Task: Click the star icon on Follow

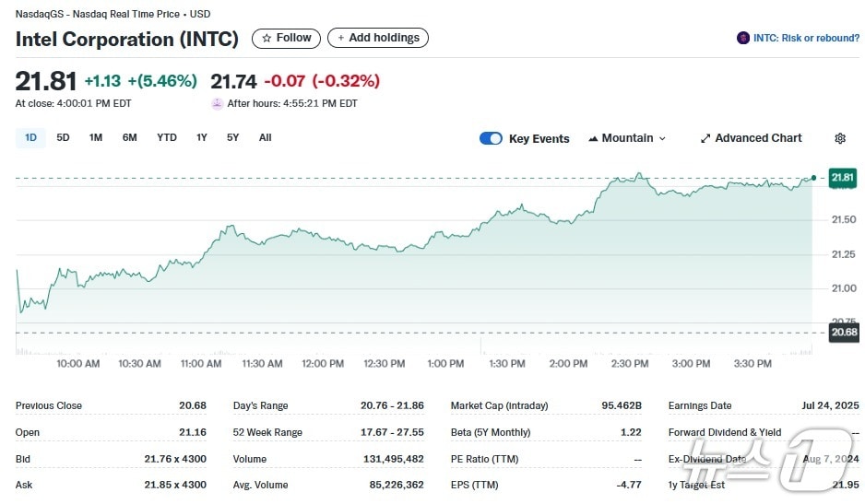Action: click(267, 39)
